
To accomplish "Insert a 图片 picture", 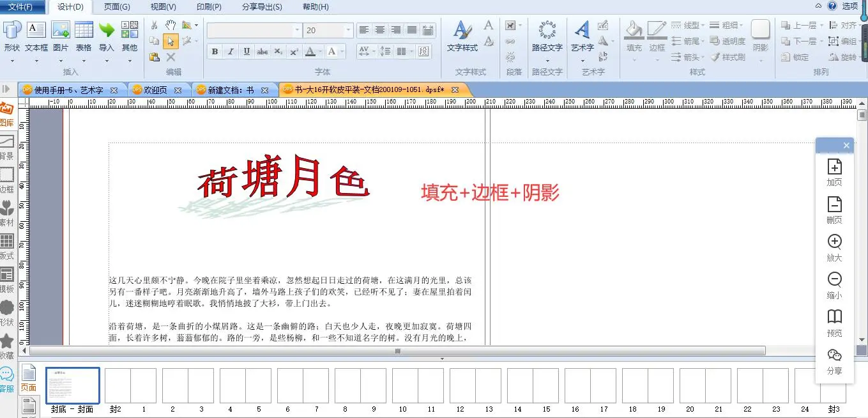I will click(61, 36).
